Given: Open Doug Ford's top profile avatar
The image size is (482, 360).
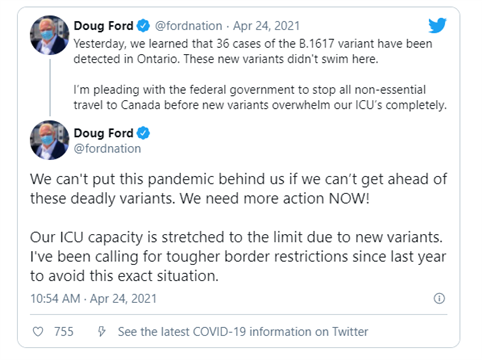Looking at the screenshot, I should [x=49, y=35].
